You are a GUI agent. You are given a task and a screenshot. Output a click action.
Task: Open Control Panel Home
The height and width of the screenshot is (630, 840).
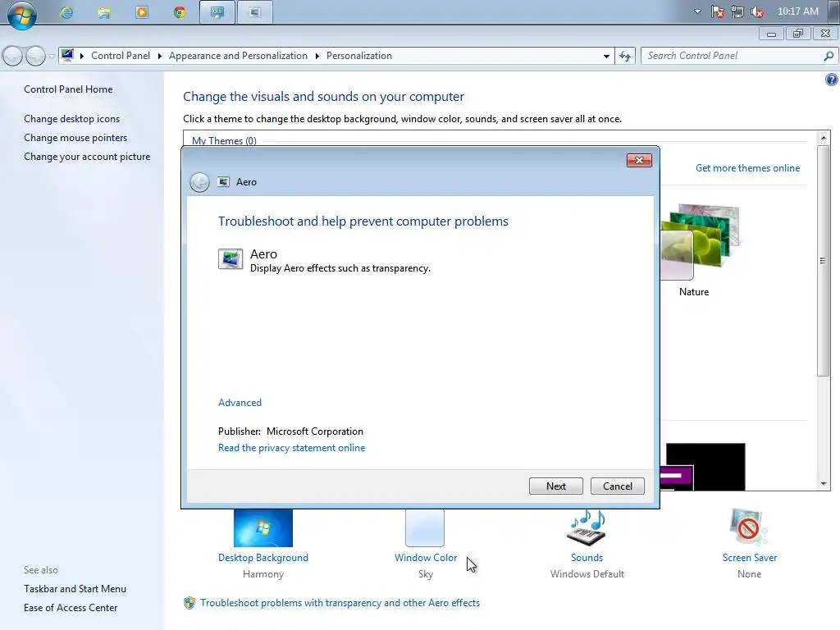[x=68, y=89]
